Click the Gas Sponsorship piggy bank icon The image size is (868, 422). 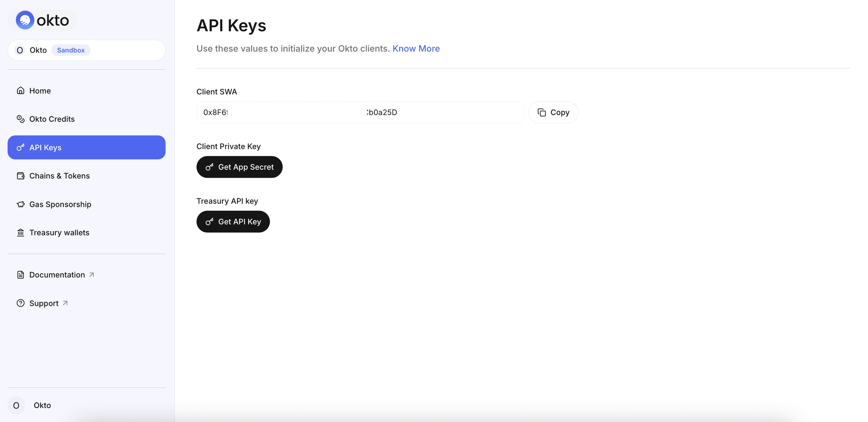point(21,204)
